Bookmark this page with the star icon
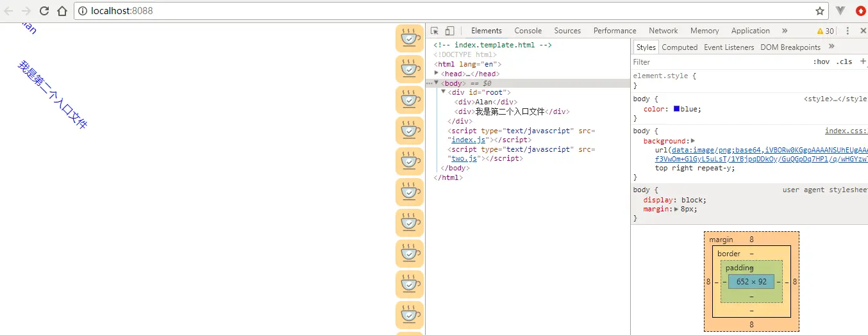This screenshot has height=335, width=868. [x=820, y=11]
